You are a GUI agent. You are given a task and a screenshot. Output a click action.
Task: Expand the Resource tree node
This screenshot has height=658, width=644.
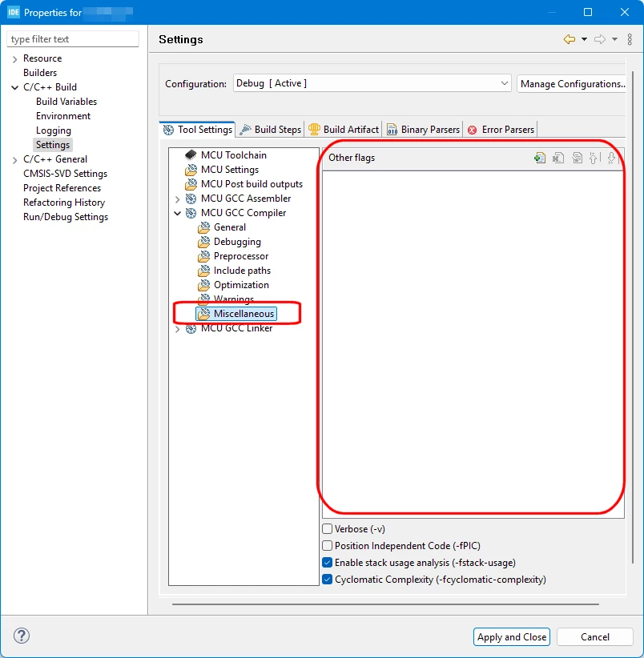(14, 58)
